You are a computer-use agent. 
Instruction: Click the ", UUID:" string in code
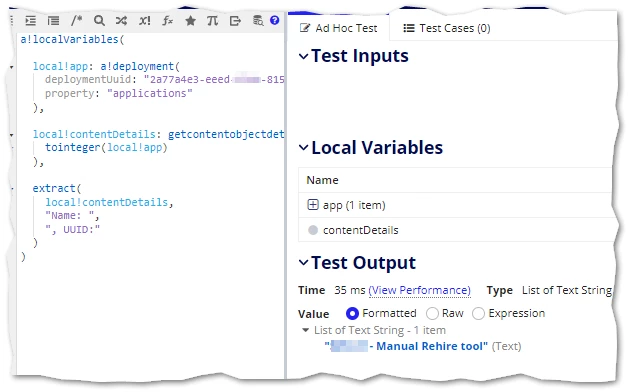point(72,229)
